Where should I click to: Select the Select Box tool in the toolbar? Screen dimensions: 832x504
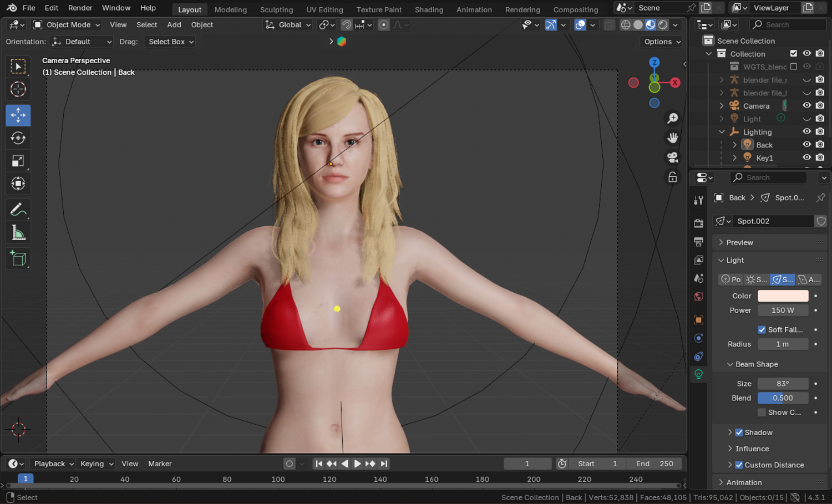point(18,67)
